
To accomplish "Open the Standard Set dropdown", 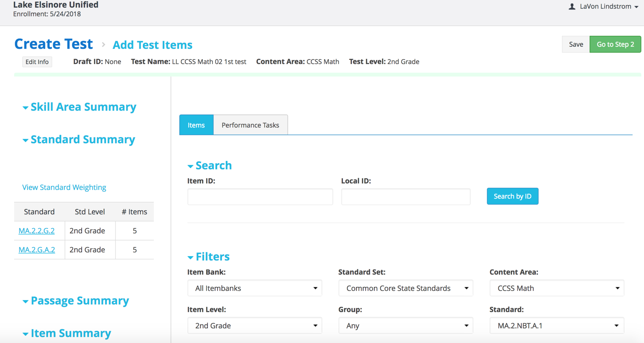I will tap(406, 288).
